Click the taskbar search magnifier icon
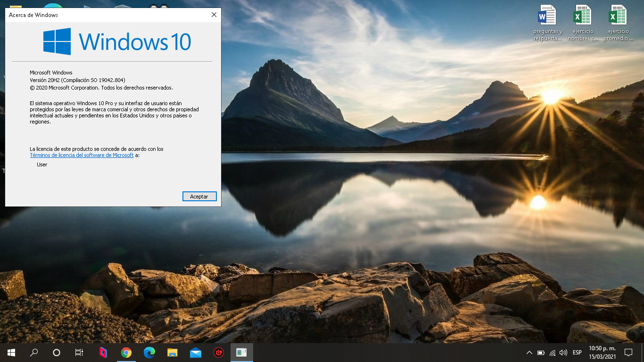Viewport: 644px width, 362px height. [x=34, y=353]
